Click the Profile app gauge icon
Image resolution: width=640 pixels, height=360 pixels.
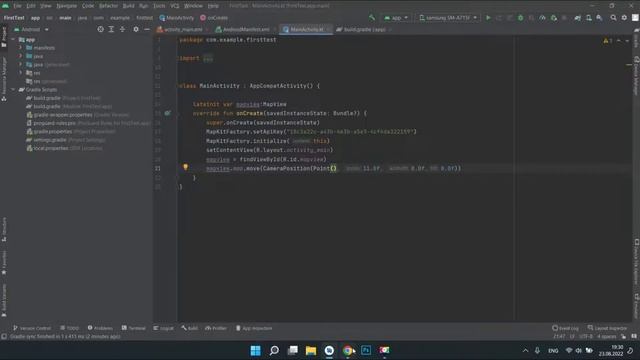pyautogui.click(x=542, y=18)
